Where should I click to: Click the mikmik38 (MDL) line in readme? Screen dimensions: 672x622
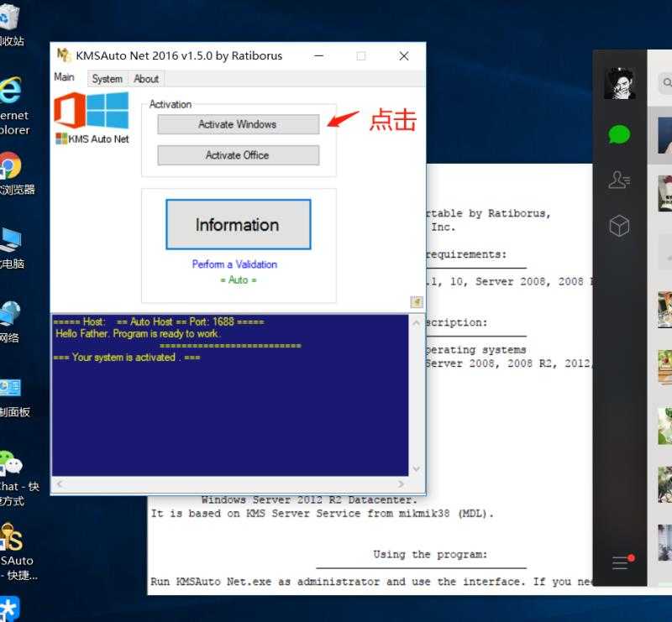click(322, 513)
